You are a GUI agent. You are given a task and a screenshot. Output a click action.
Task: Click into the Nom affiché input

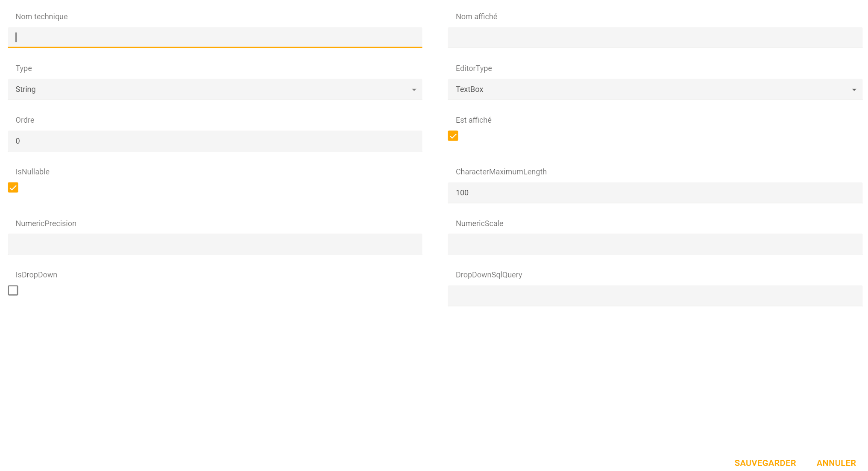(655, 38)
